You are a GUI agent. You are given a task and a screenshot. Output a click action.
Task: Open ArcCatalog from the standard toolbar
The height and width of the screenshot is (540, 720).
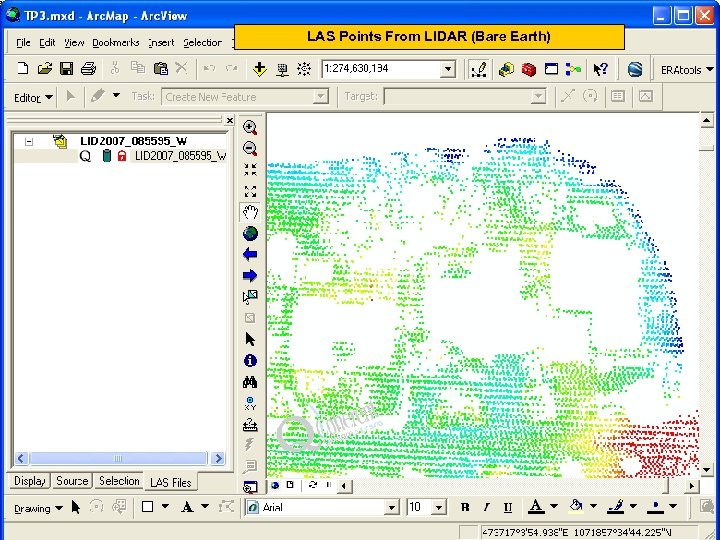point(506,69)
